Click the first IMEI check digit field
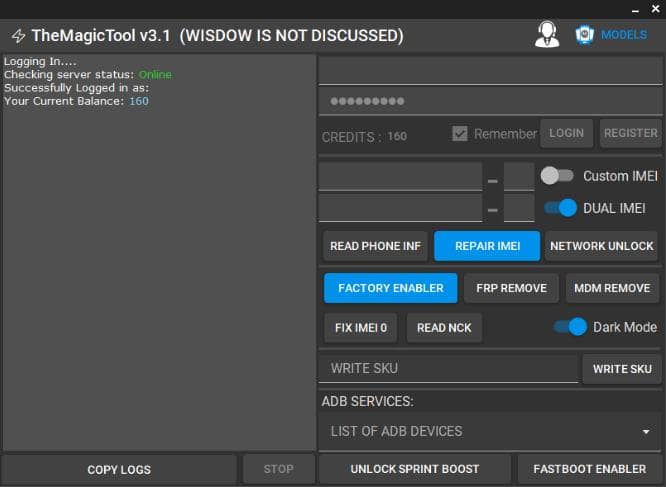 point(519,176)
